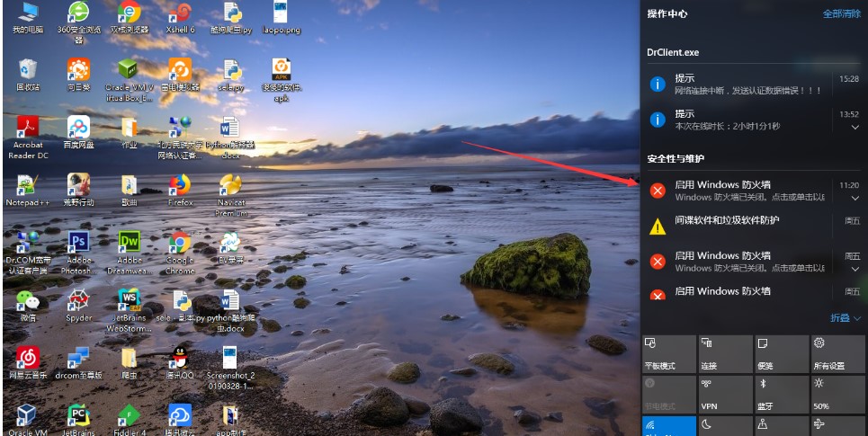Image resolution: width=868 pixels, height=436 pixels.
Task: Open the Firefox desktop shortcut
Action: tap(180, 185)
